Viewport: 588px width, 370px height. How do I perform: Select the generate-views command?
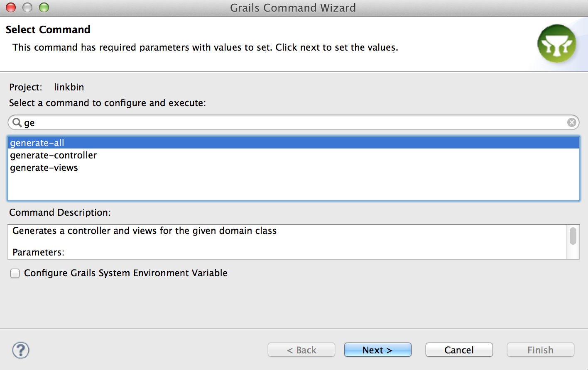[x=44, y=168]
